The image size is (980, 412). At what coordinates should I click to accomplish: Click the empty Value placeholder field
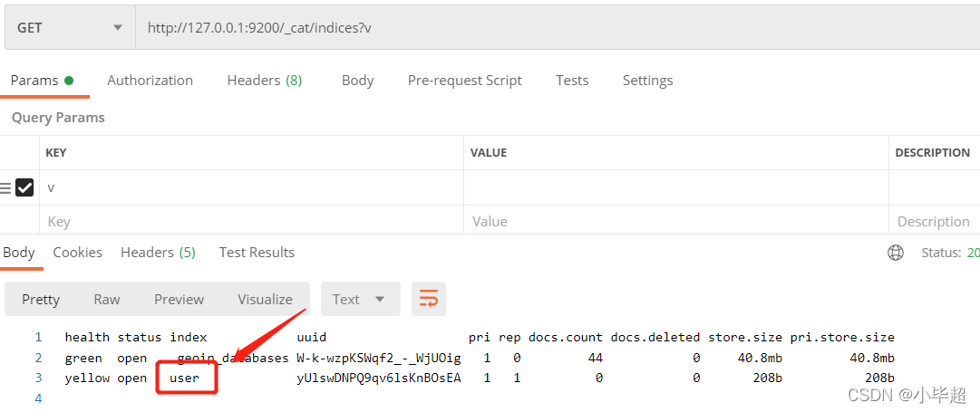(x=676, y=221)
